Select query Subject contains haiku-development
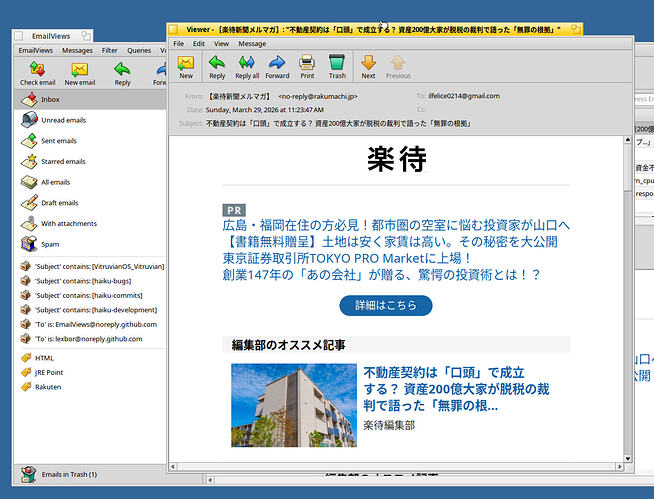Screen dimensions: 654x499 (x=90, y=310)
